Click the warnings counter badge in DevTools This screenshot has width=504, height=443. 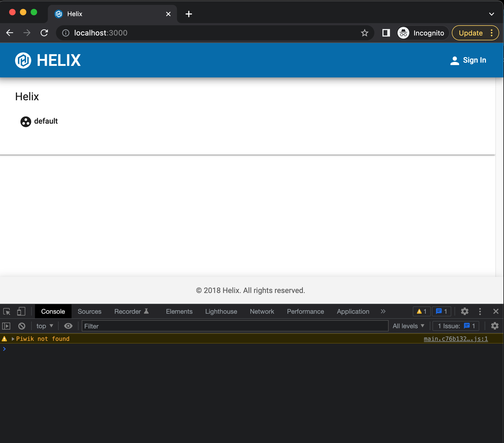point(421,311)
